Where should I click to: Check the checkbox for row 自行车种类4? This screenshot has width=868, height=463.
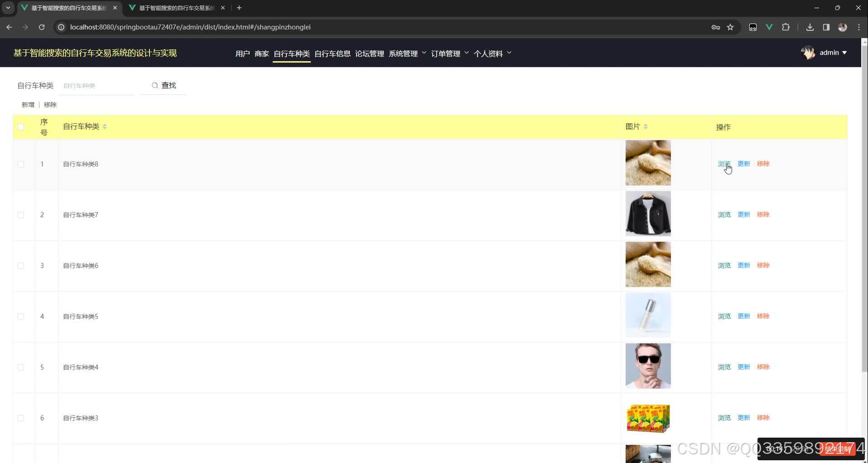[x=21, y=367]
